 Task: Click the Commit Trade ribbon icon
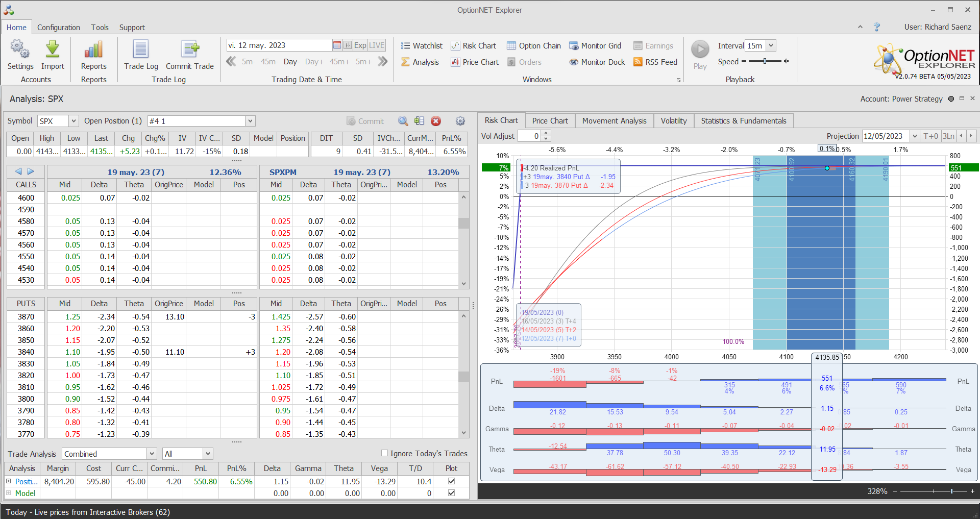(190, 55)
